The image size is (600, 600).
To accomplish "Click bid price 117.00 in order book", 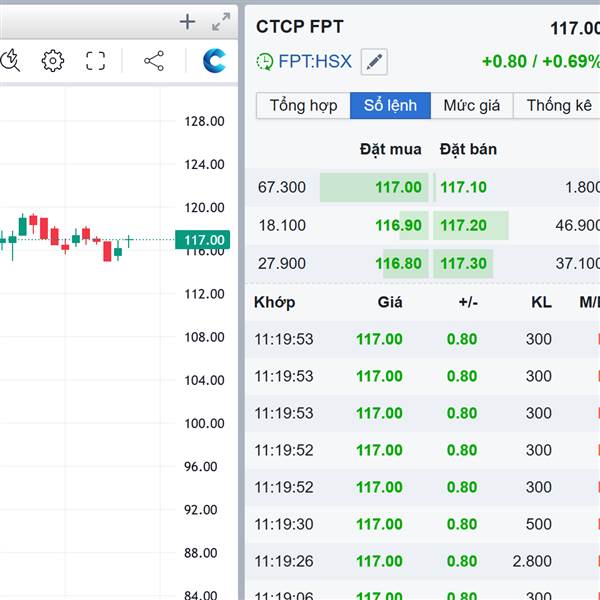I will pos(398,187).
